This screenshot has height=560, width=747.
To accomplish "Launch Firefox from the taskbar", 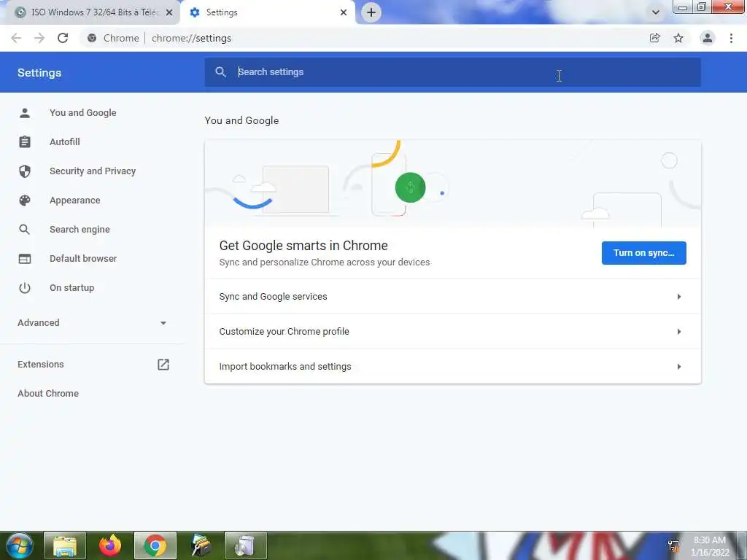I will pos(110,545).
